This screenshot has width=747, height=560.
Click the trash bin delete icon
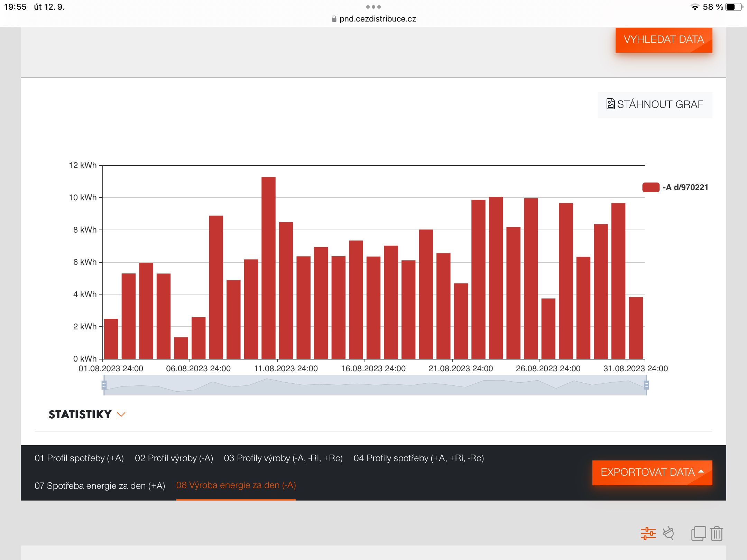[x=717, y=533]
